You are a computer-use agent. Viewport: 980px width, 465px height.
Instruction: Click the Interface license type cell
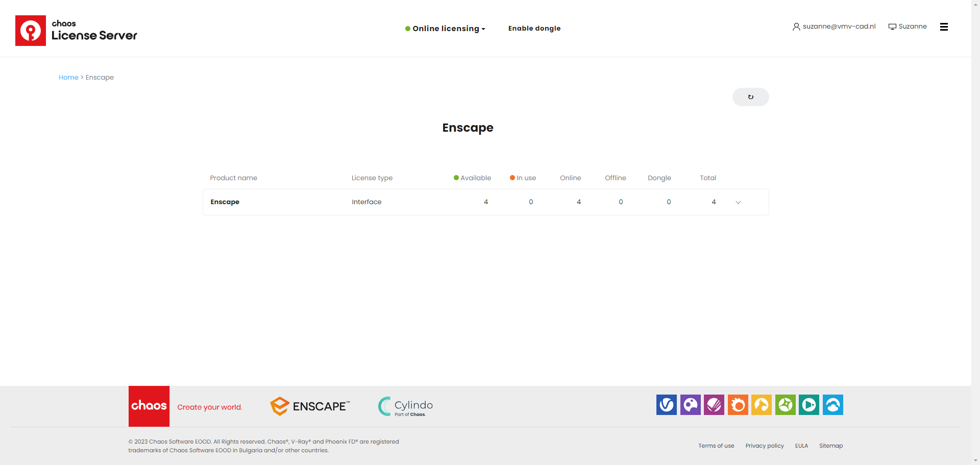[x=366, y=202]
